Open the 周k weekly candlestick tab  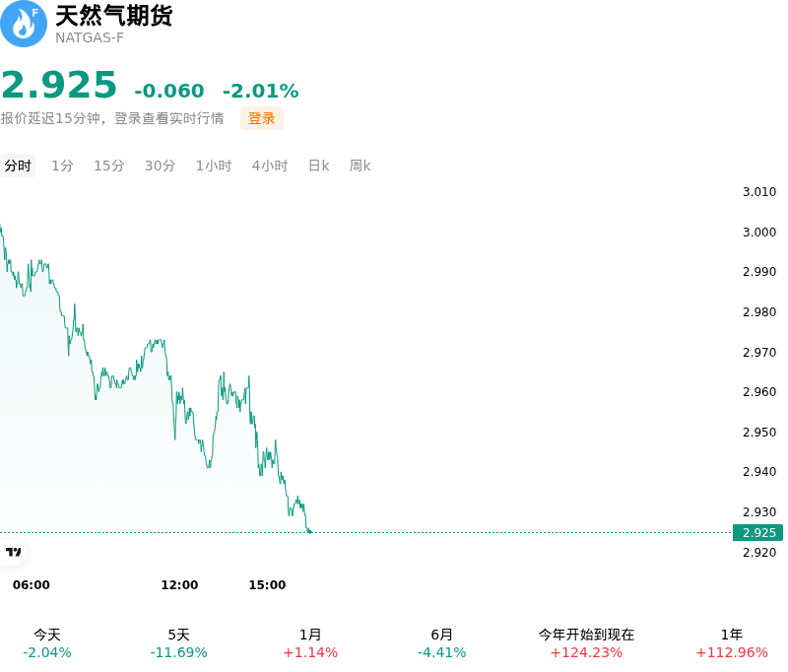pyautogui.click(x=360, y=166)
